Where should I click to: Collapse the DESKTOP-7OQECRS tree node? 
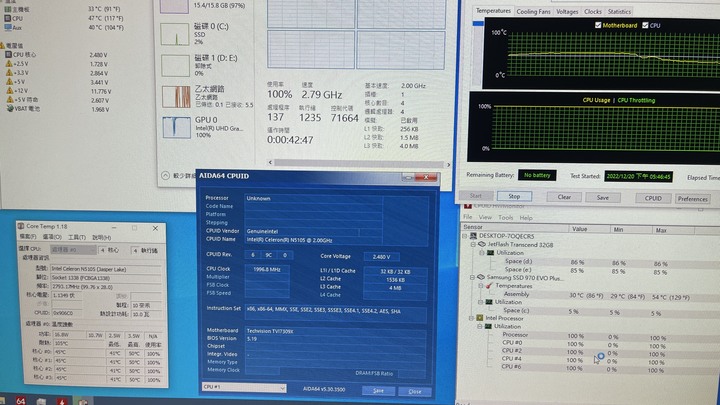[x=465, y=236]
